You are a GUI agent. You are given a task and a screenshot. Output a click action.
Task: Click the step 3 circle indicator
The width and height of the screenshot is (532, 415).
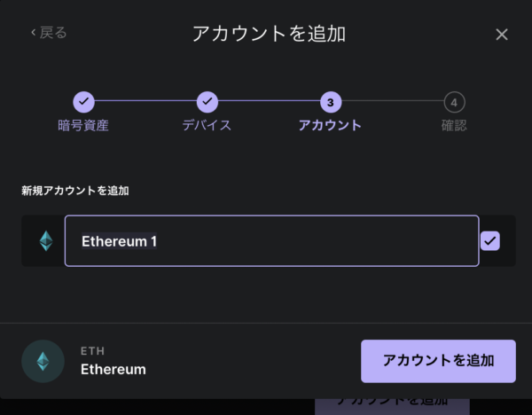pos(331,102)
